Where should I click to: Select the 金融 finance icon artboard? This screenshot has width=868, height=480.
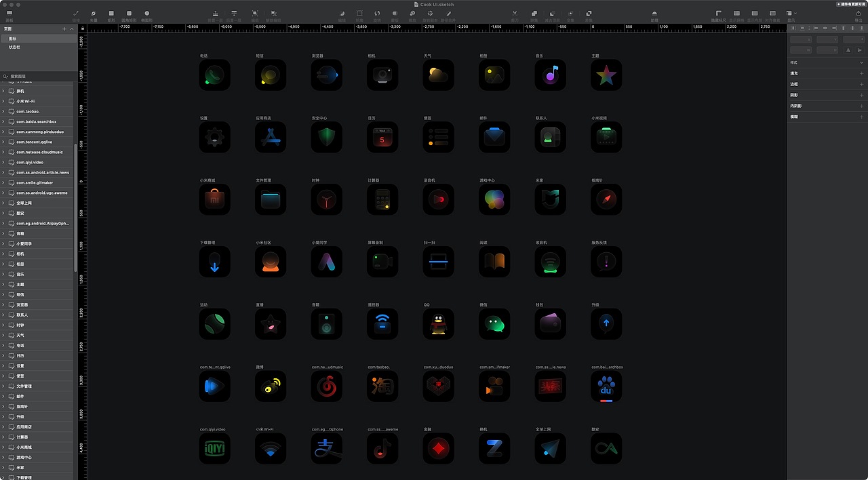point(439,449)
